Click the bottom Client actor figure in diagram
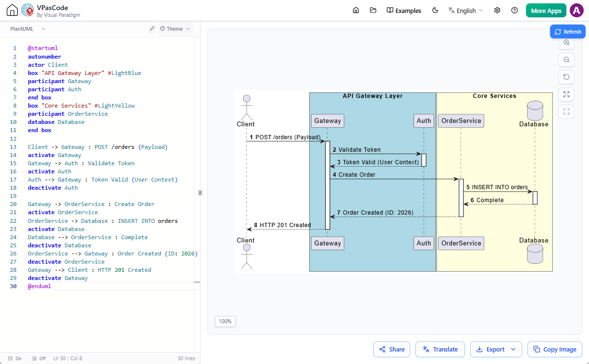Image resolution: width=589 pixels, height=364 pixels. coord(247,256)
